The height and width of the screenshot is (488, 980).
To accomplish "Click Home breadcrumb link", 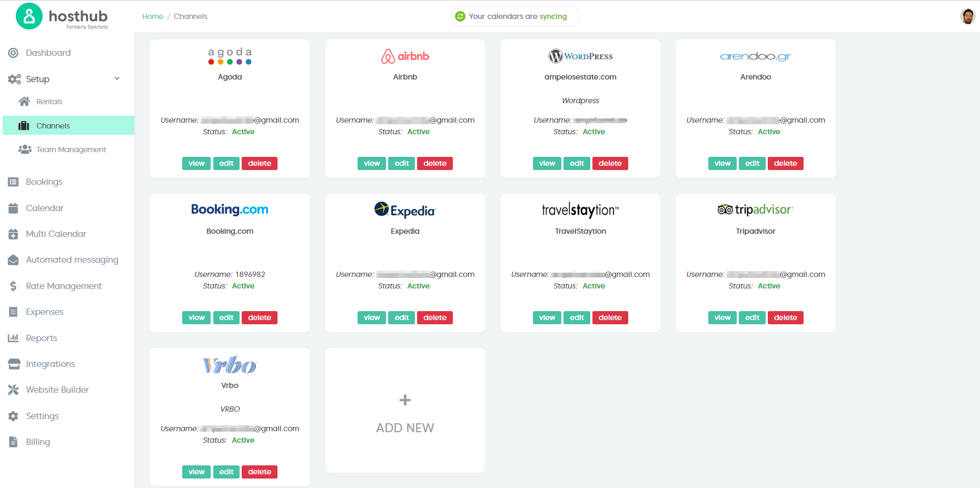I will 153,16.
